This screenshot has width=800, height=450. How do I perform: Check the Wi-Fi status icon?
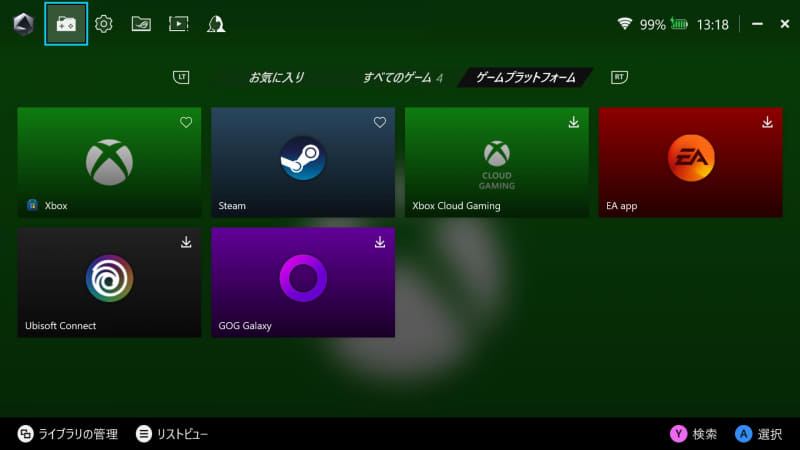click(x=624, y=23)
